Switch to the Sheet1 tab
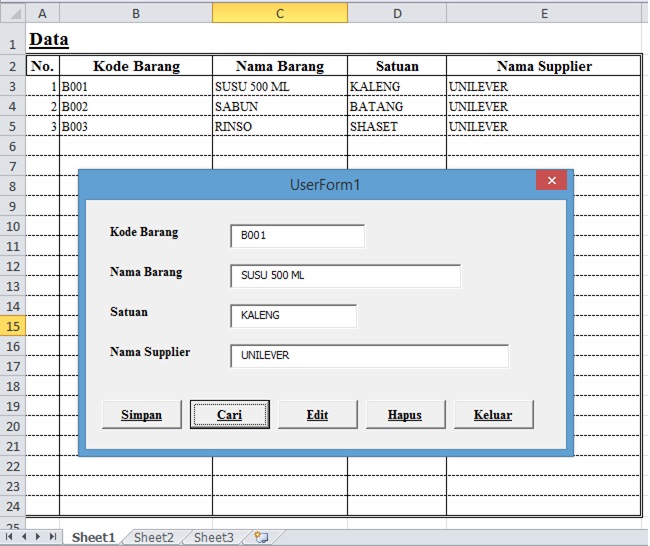This screenshot has height=546, width=650. click(x=93, y=537)
